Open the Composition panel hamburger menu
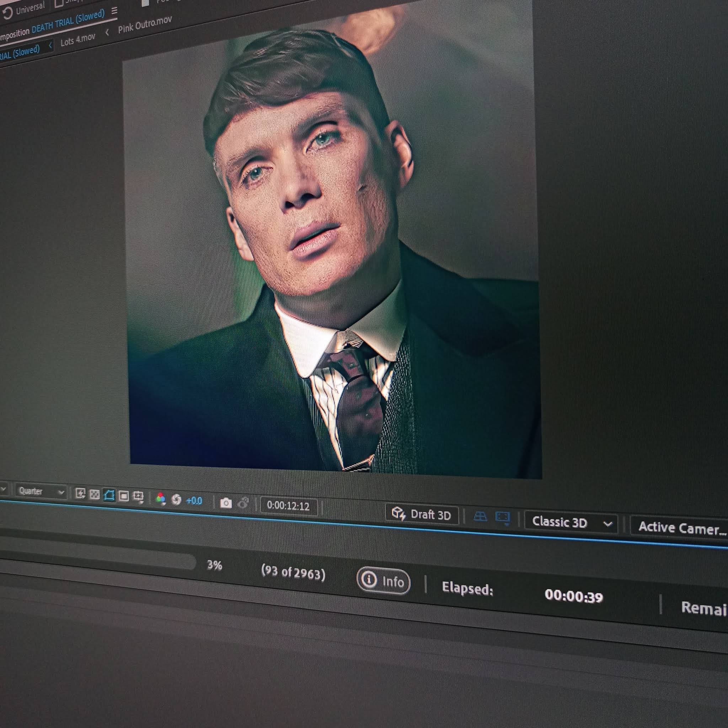This screenshot has height=728, width=728. pos(114,11)
